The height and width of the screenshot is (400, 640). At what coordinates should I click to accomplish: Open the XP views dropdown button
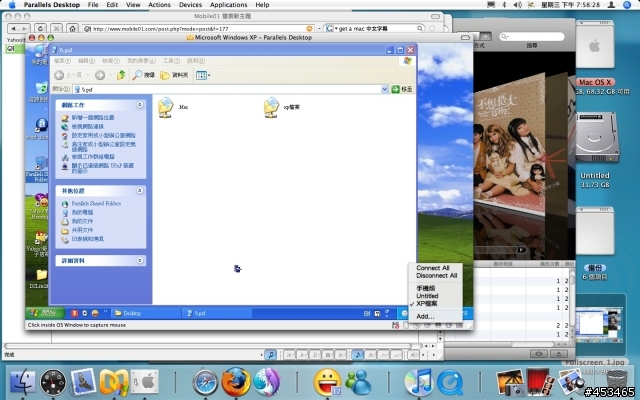(203, 75)
